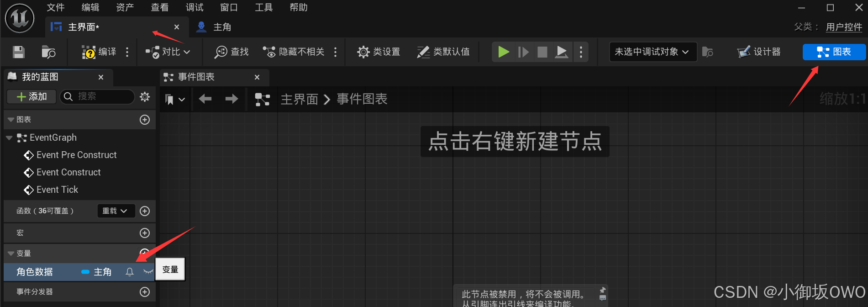The height and width of the screenshot is (307, 868).
Task: Focus the 搜索 search field
Action: click(x=97, y=96)
